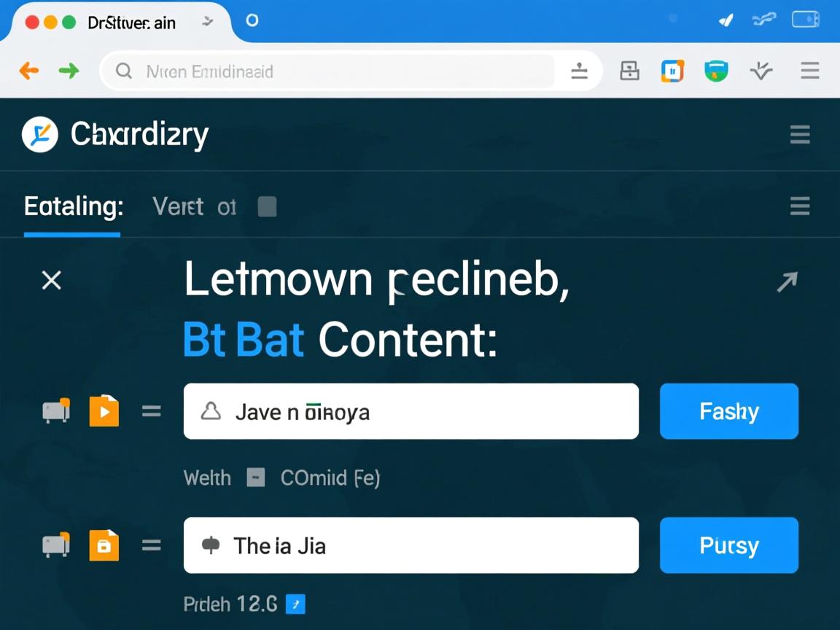Image resolution: width=840 pixels, height=630 pixels.
Task: Click the blue Fashy button
Action: pos(728,411)
